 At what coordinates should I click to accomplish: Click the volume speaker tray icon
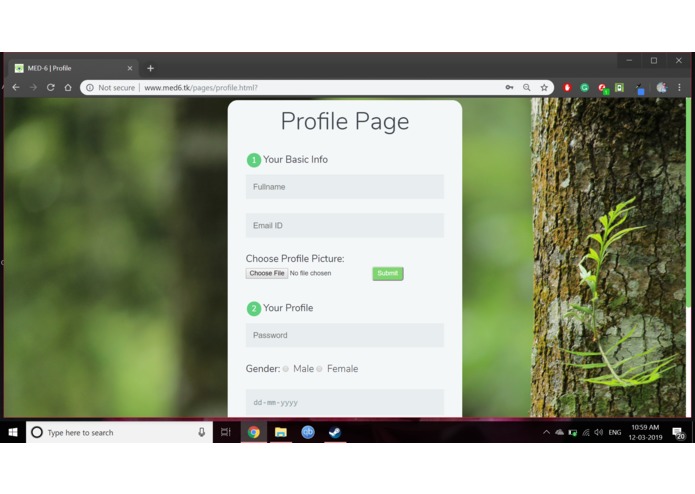599,432
